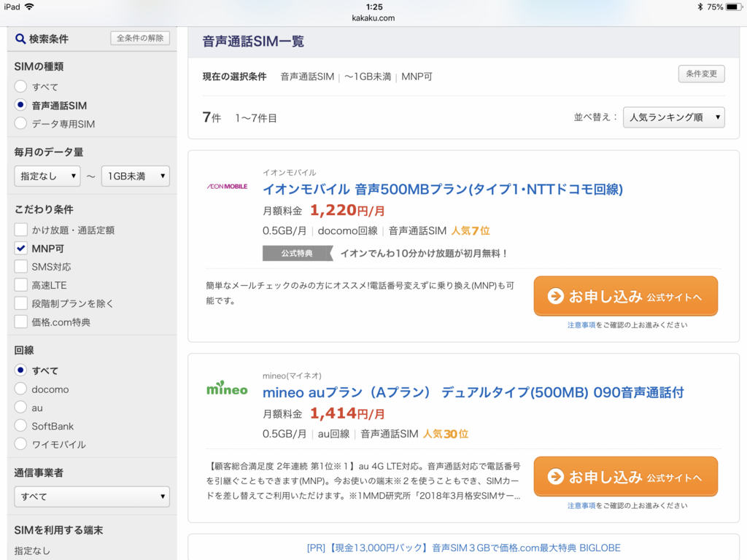Click お申し込み button for mineo plan
Image resolution: width=747 pixels, height=560 pixels.
625,477
